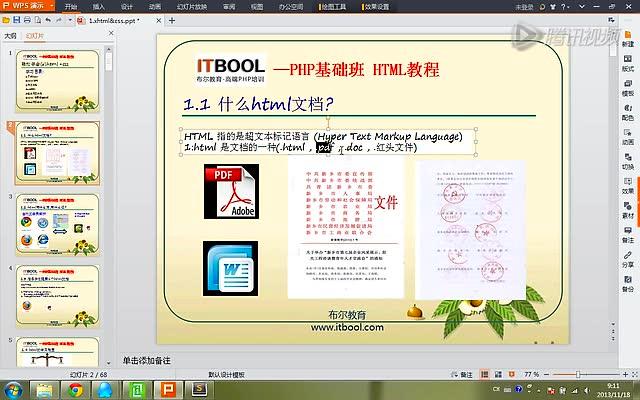Open the 备份 backup side panel
This screenshot has height=400, width=640.
click(x=628, y=284)
